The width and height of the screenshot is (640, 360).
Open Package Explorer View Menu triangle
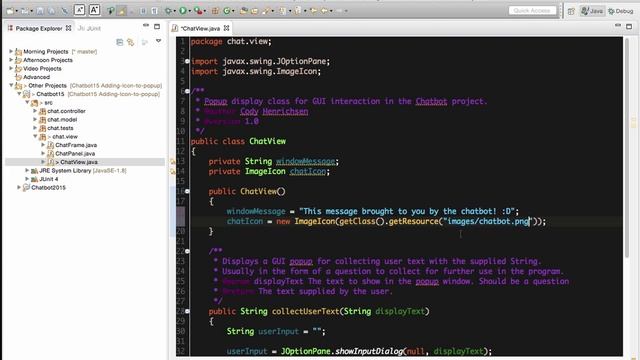click(x=158, y=41)
